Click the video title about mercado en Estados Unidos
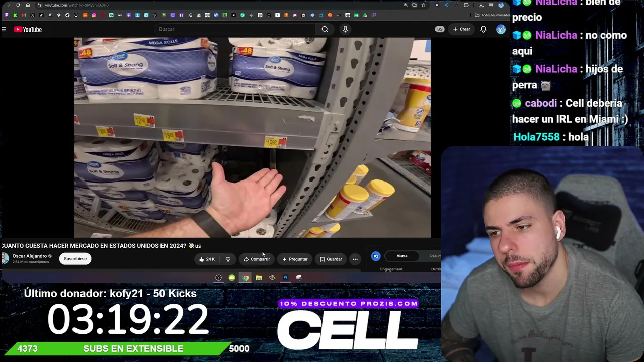The height and width of the screenshot is (362, 644). 101,246
